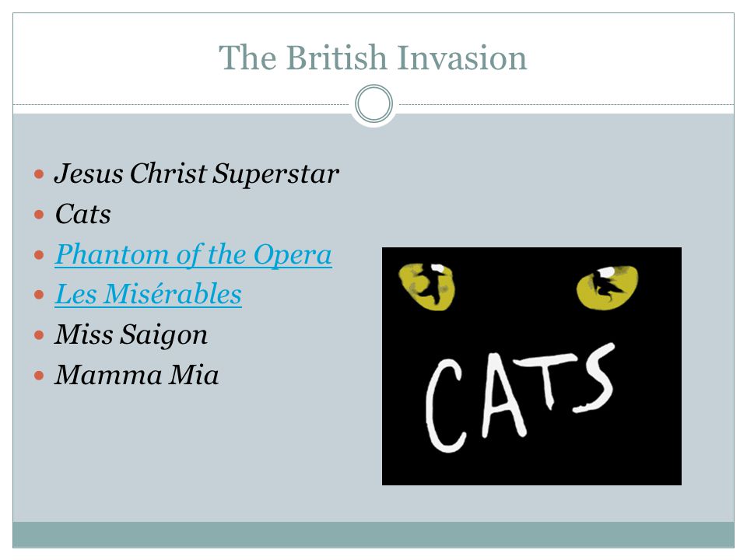Click the teal footer bar of the slide
The width and height of the screenshot is (747, 560).
373,534
